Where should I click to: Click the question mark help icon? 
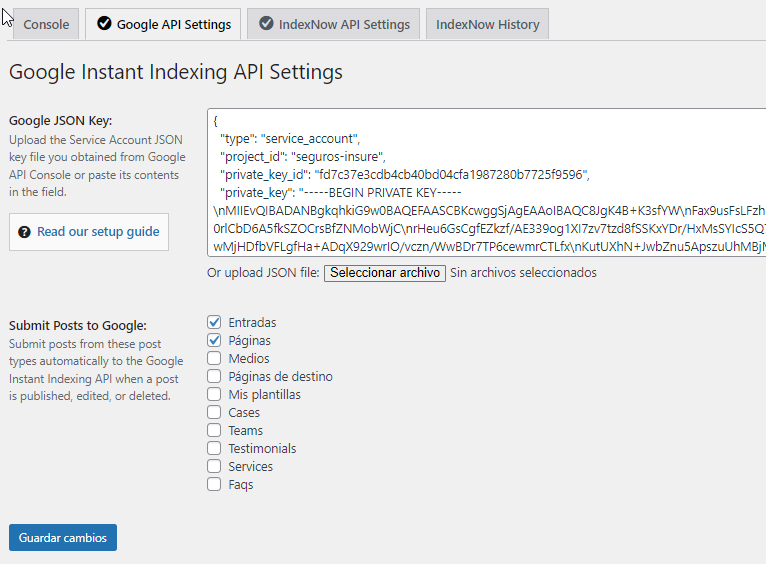tap(24, 232)
